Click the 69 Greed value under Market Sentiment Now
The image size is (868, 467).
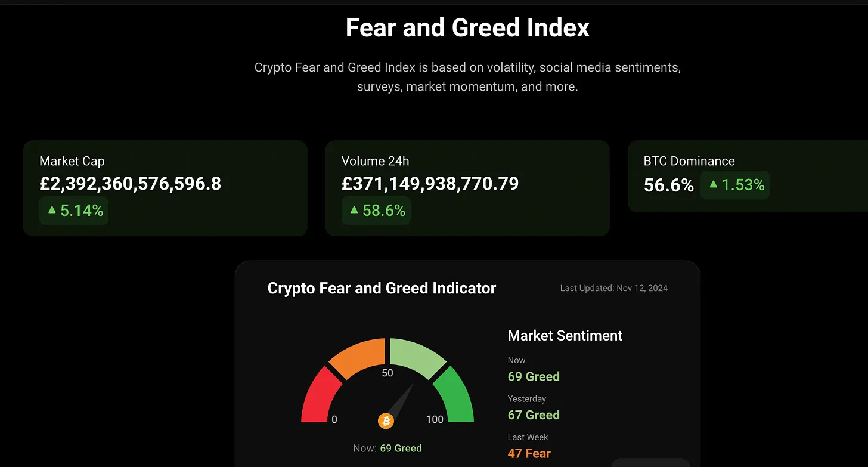point(534,376)
